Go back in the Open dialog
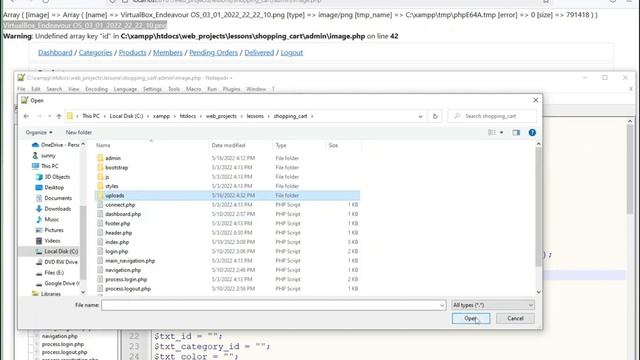640x360 pixels. [27, 116]
